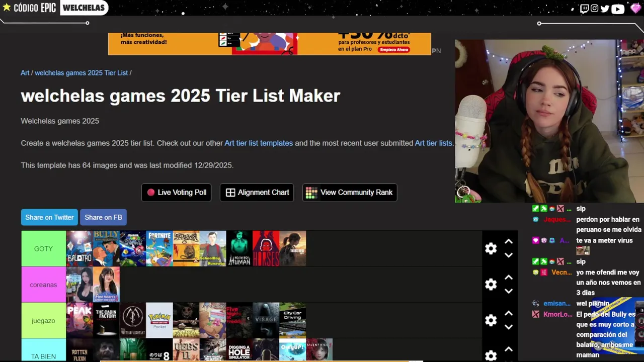The height and width of the screenshot is (362, 644).
Task: Share the tier list on FB
Action: [103, 217]
